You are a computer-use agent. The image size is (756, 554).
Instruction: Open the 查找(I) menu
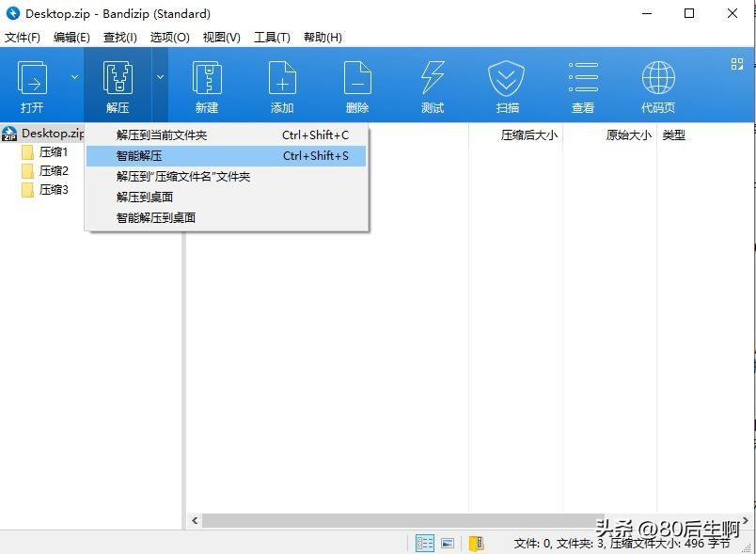pyautogui.click(x=120, y=37)
